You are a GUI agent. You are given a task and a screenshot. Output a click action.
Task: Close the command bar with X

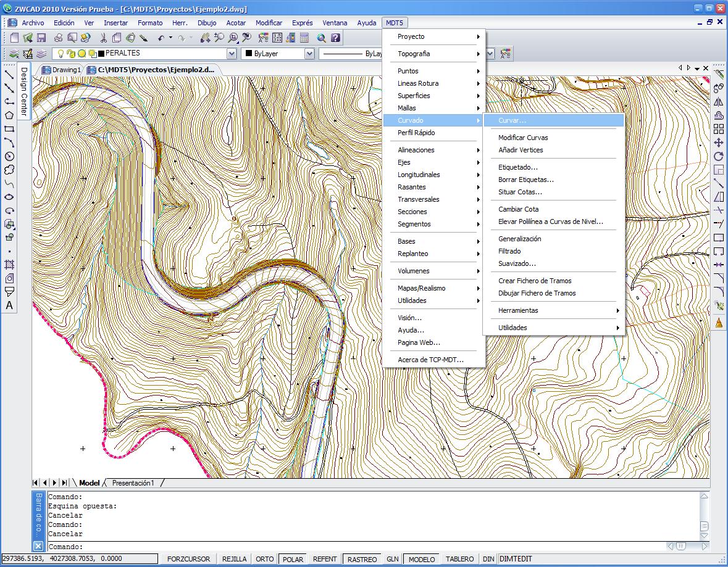(x=38, y=546)
